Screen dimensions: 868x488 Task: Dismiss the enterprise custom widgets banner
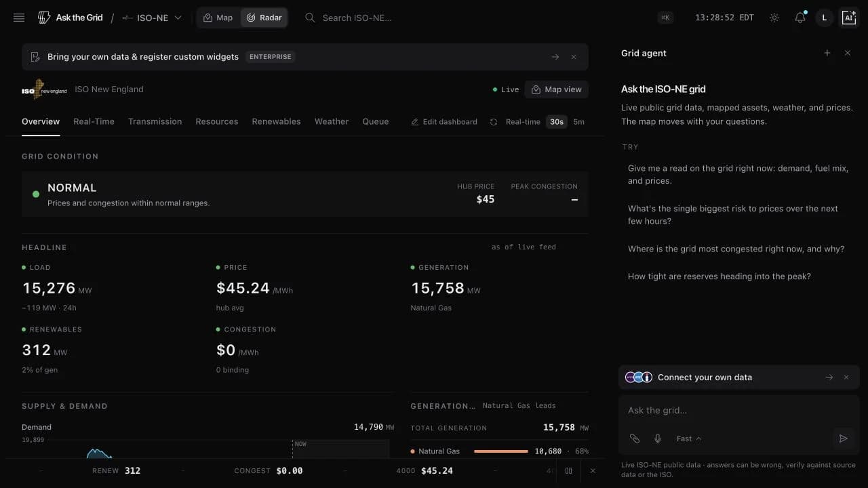pos(574,57)
